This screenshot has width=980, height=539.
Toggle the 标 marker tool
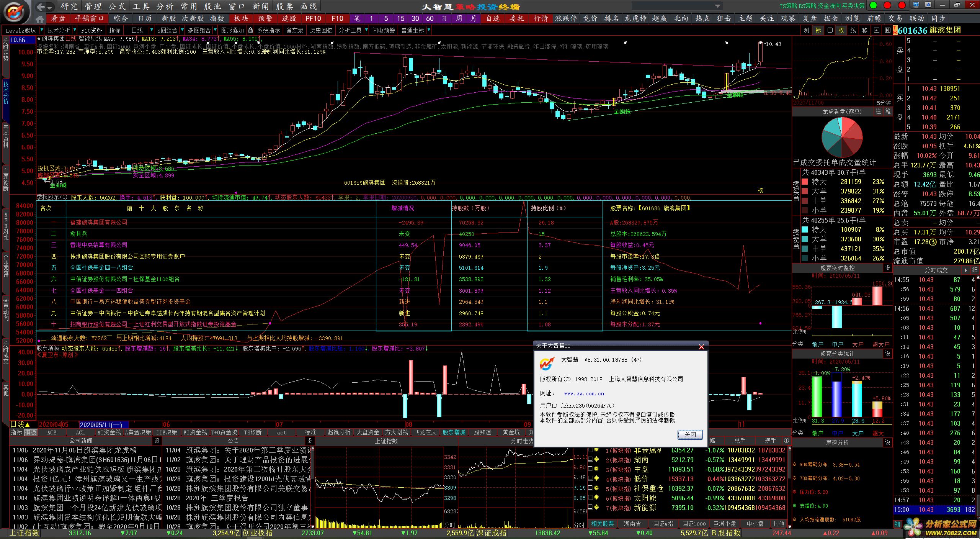pyautogui.click(x=818, y=30)
